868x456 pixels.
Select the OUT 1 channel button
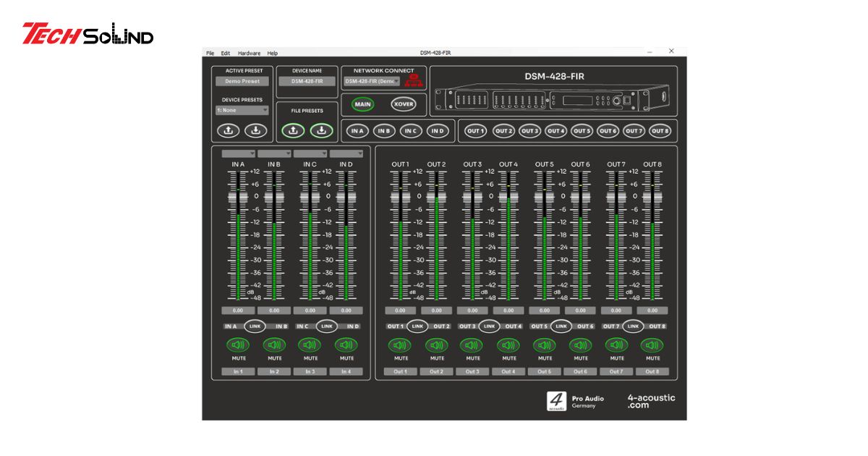pyautogui.click(x=475, y=131)
